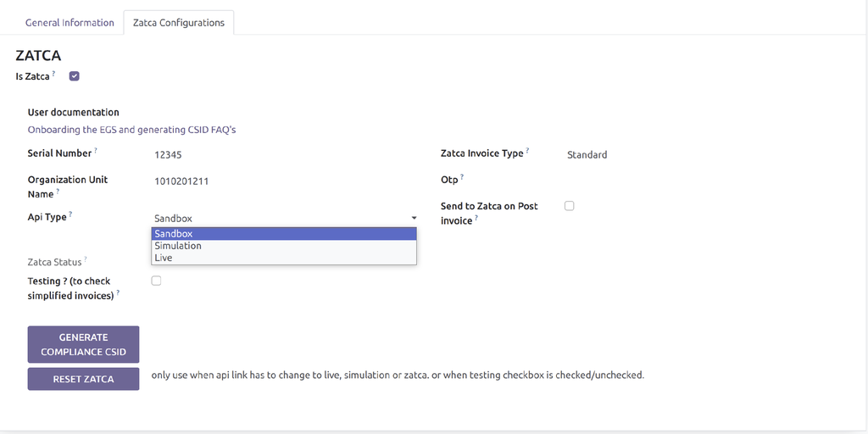Open the Onboarding EGS and CSID FAQ link
This screenshot has width=868, height=434.
[x=131, y=130]
